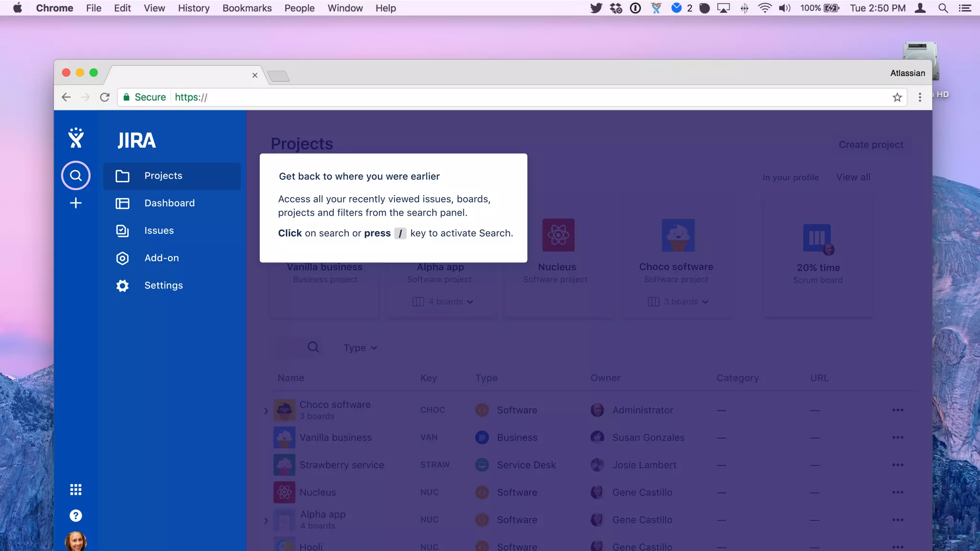The height and width of the screenshot is (551, 980).
Task: Open the Chrome three-dot menu
Action: (x=920, y=98)
